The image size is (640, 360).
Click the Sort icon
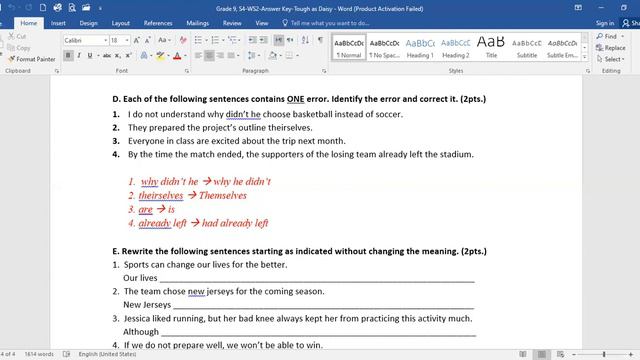point(305,40)
